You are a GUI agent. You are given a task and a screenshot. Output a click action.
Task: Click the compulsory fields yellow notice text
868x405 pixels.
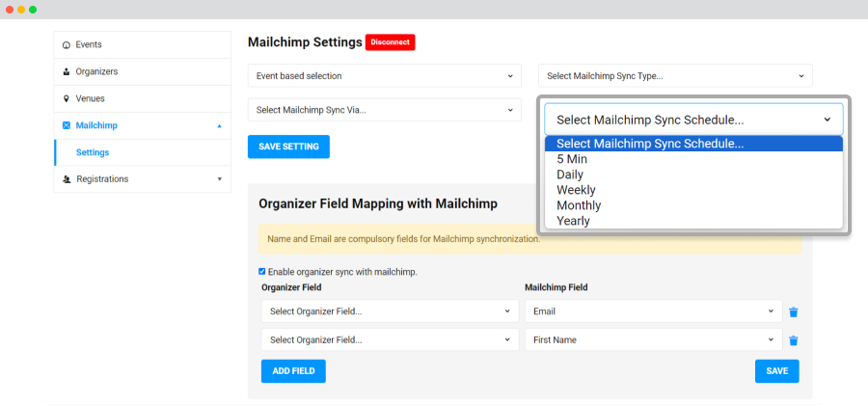(x=403, y=239)
